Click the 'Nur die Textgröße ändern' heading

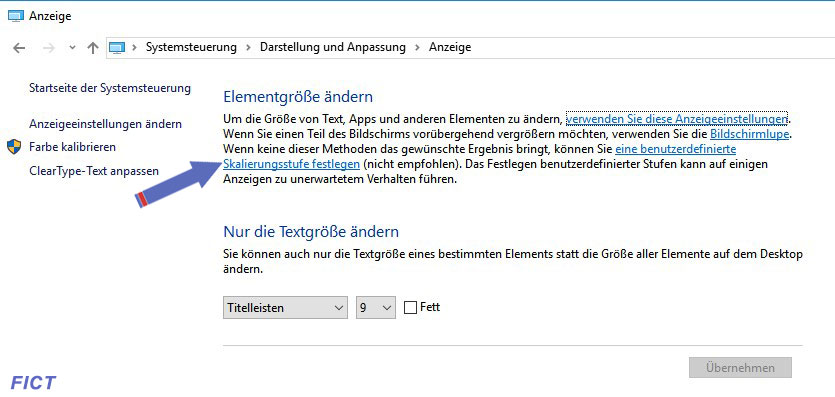[x=311, y=232]
